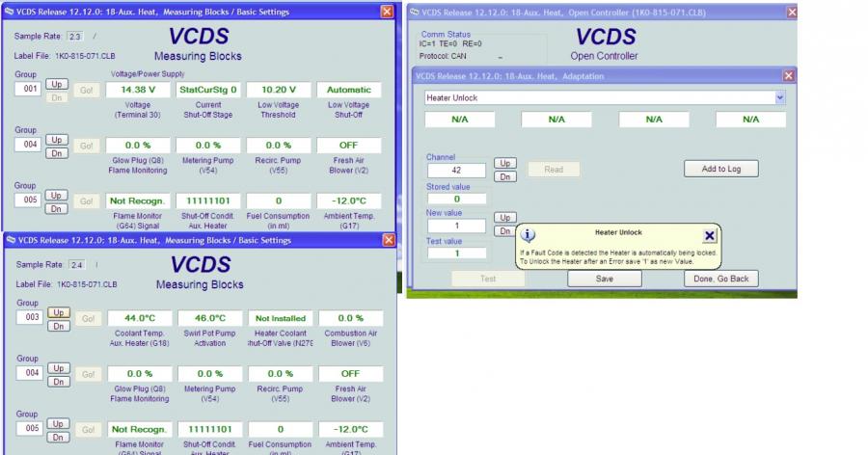Close the Adaptation dialog window

(x=788, y=75)
